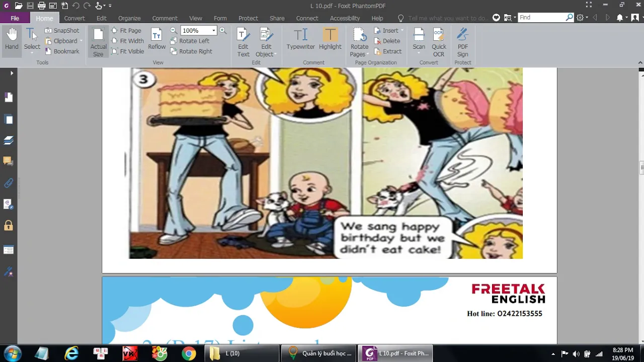
Task: Open the Help tab
Action: tap(377, 18)
